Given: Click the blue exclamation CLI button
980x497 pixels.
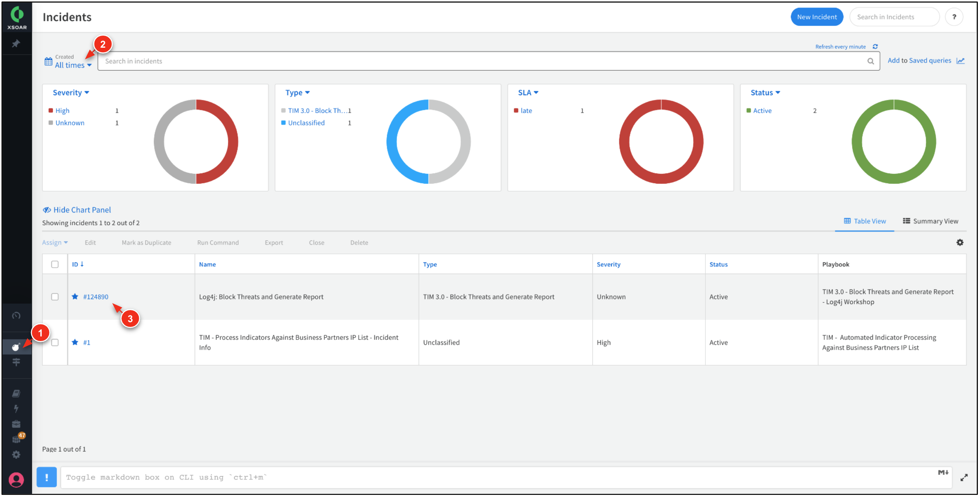Looking at the screenshot, I should (46, 477).
